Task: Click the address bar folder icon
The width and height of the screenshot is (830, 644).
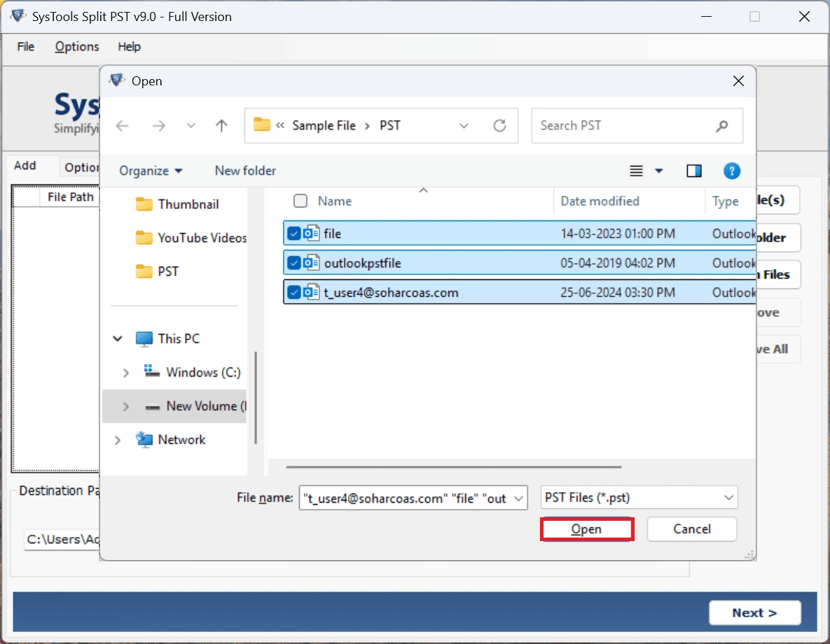Action: 261,125
